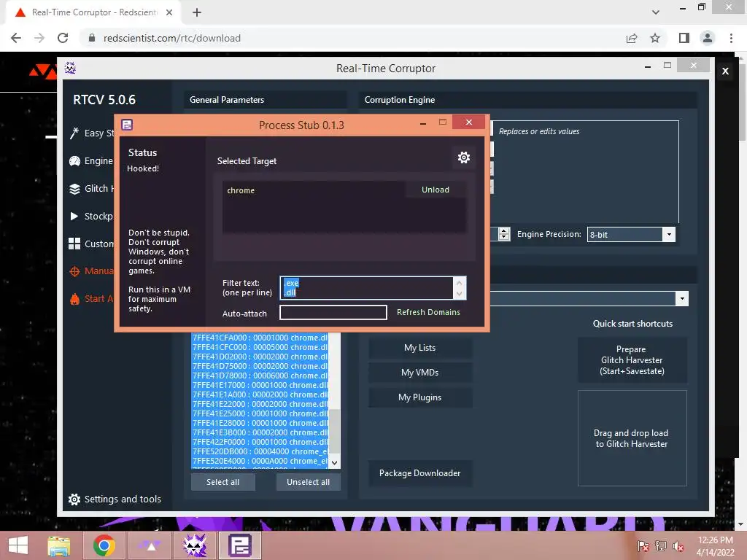Click the Start Auto-Corrupt flame icon
The width and height of the screenshot is (747, 560).
click(x=75, y=298)
